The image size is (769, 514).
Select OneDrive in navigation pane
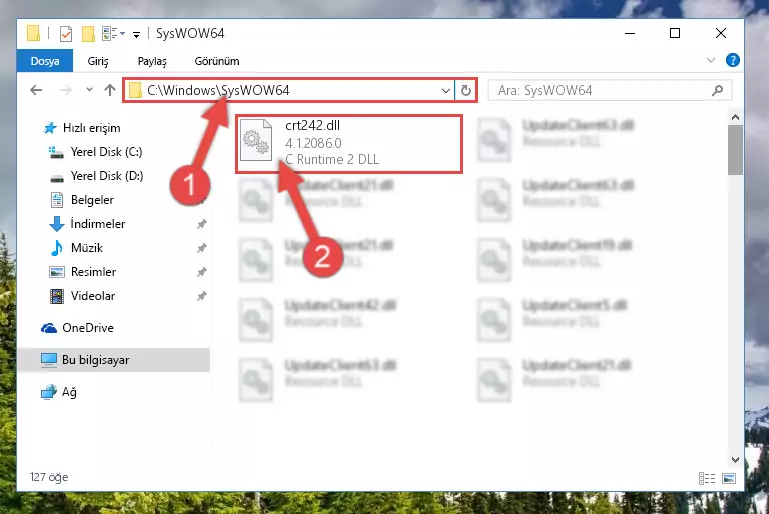tap(77, 328)
